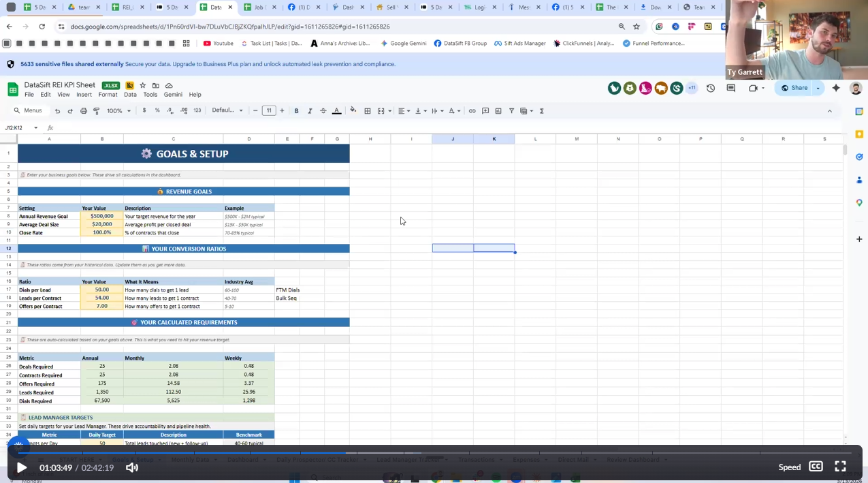Viewport: 868px width, 483px height.
Task: Format selection as currency
Action: click(x=144, y=110)
